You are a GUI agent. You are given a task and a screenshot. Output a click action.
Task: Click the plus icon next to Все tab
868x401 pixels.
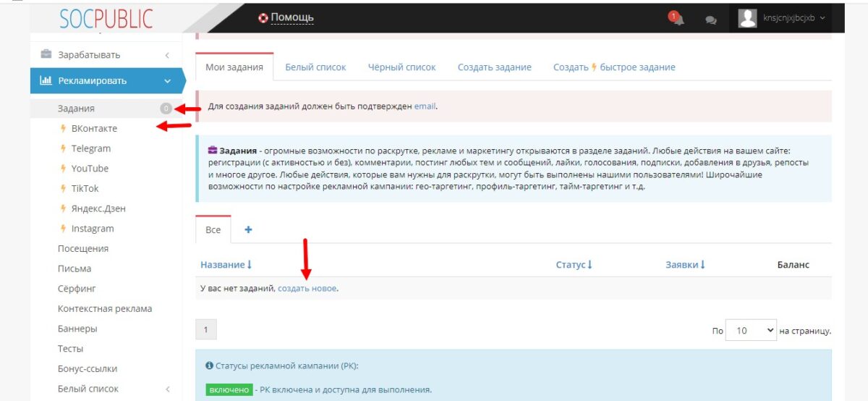pos(249,229)
